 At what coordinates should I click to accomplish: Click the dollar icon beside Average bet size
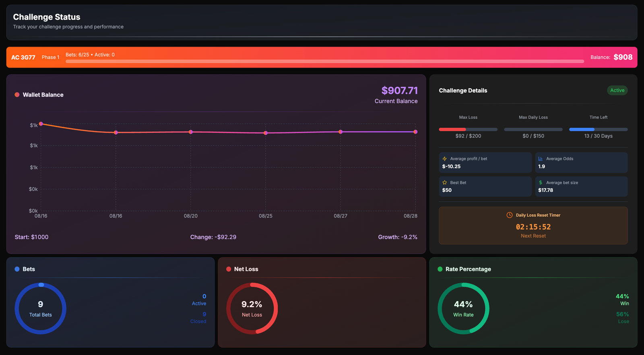pyautogui.click(x=541, y=183)
